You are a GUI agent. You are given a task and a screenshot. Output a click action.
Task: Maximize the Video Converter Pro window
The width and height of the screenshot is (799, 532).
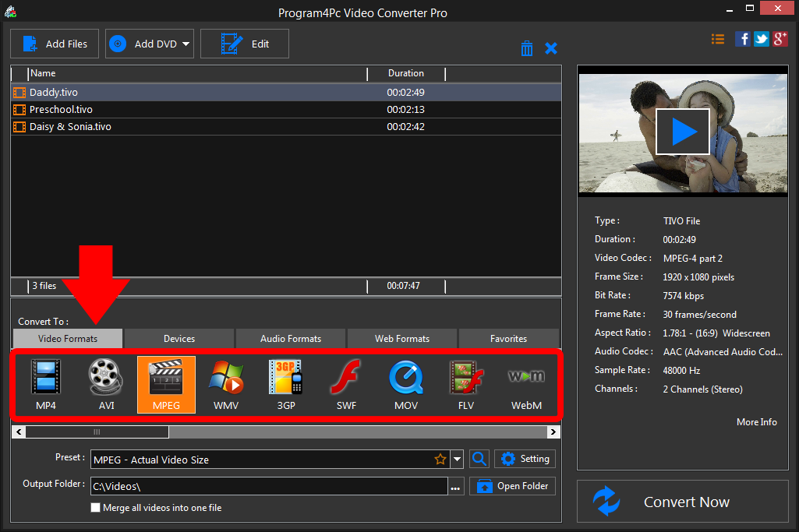[x=750, y=8]
